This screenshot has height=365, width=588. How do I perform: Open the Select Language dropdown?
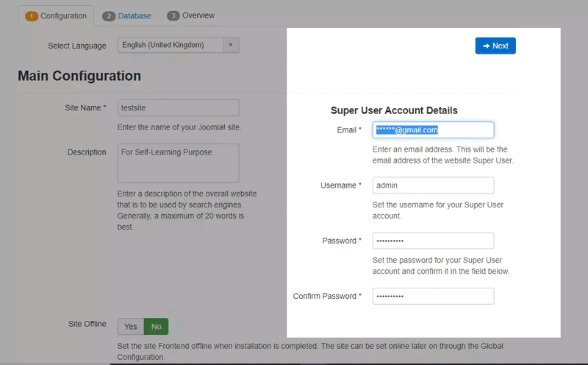(x=170, y=45)
